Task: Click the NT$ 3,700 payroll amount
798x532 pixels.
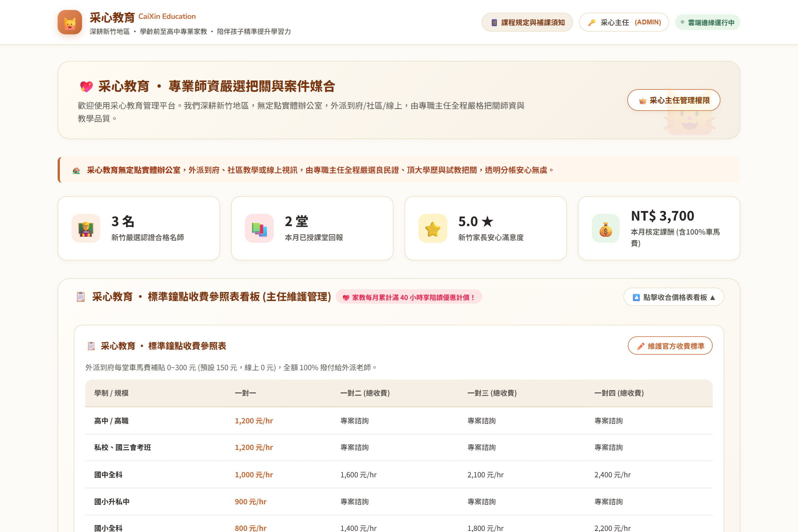Action: (x=663, y=216)
